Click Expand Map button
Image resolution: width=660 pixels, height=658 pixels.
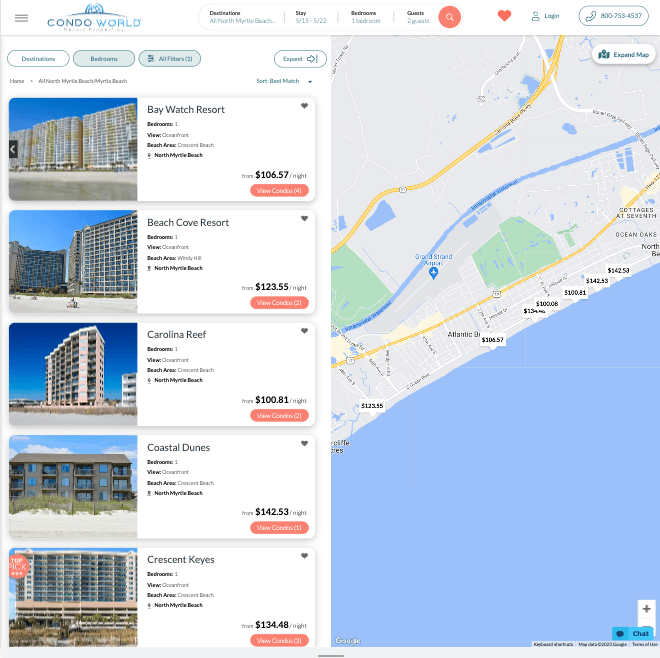click(x=623, y=55)
